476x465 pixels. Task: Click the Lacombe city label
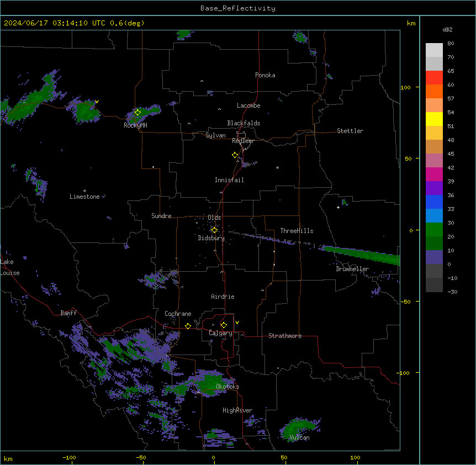coord(248,105)
